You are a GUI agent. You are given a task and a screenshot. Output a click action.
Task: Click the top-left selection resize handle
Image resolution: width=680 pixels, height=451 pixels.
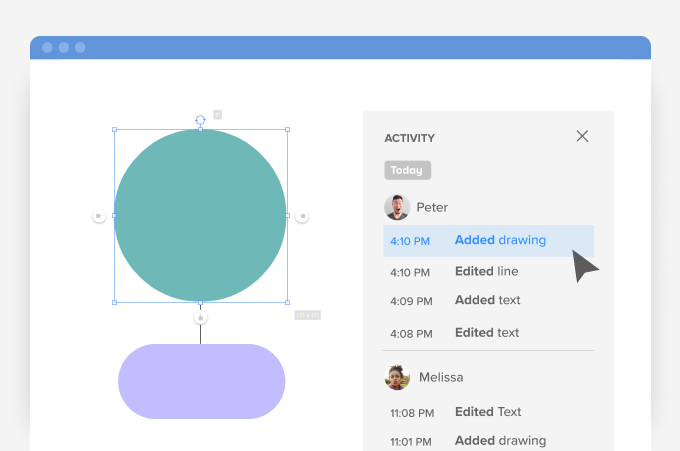(114, 130)
